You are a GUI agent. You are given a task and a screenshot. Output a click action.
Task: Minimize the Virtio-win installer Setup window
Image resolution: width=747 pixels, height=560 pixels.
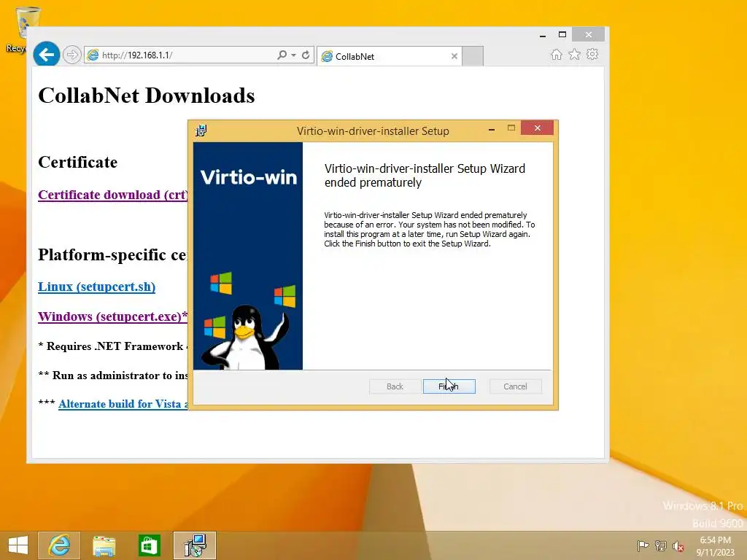491,128
